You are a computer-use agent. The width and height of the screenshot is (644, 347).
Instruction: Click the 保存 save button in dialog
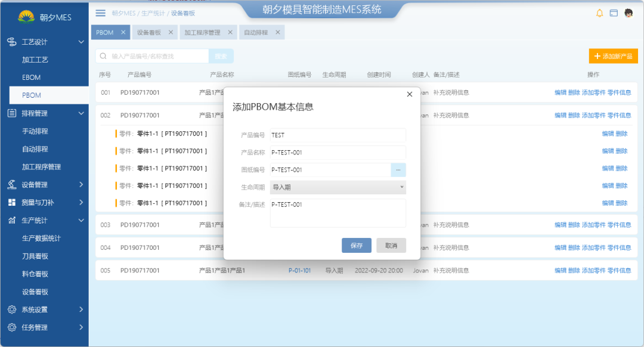[x=356, y=245]
